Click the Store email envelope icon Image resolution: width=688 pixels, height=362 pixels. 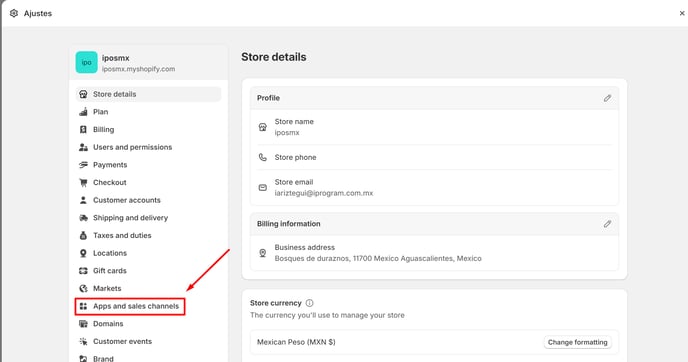click(262, 187)
